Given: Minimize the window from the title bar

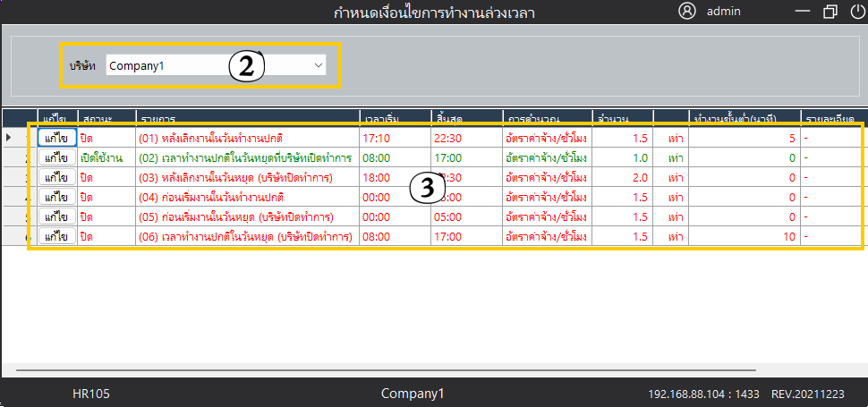Looking at the screenshot, I should click(804, 12).
